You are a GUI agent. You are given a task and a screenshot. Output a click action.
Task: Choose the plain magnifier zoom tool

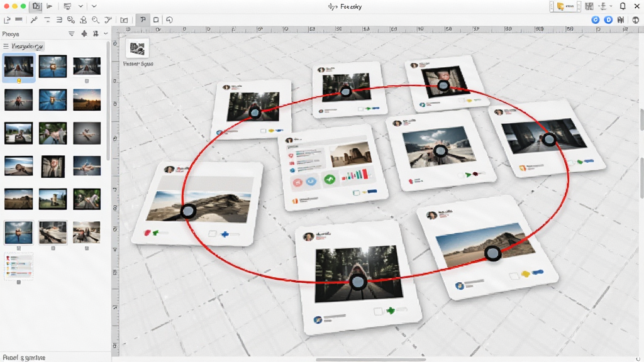(96, 19)
